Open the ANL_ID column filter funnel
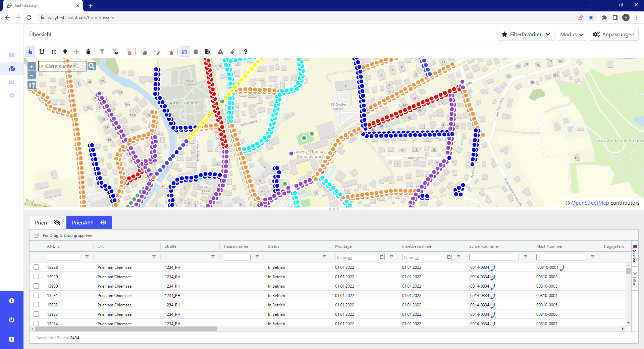The height and width of the screenshot is (349, 644). tap(87, 257)
